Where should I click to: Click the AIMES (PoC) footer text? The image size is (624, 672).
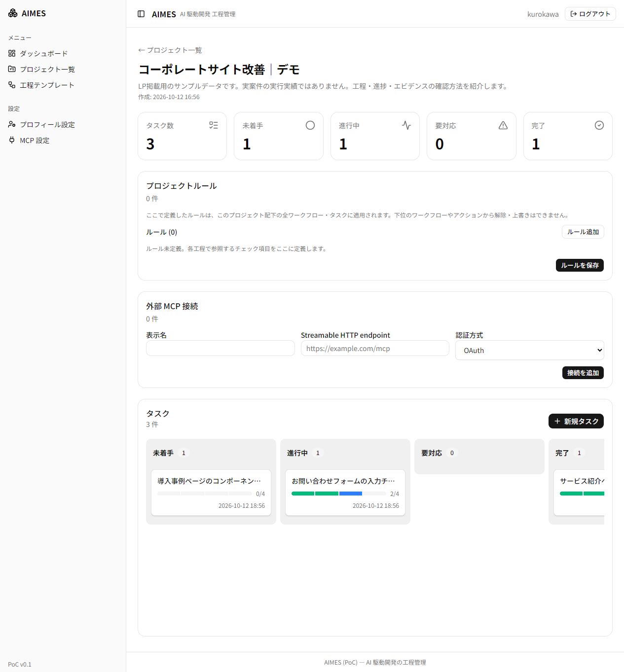tap(375, 662)
